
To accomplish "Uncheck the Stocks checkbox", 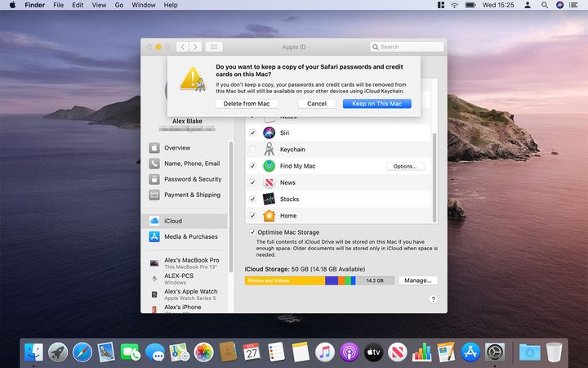I will pos(252,199).
